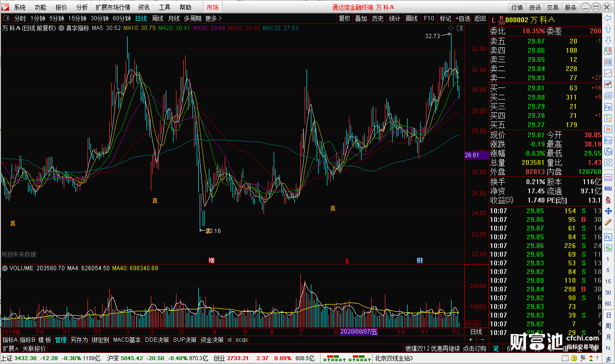Open the 功能 menu
The height and width of the screenshot is (364, 615).
point(41,7)
